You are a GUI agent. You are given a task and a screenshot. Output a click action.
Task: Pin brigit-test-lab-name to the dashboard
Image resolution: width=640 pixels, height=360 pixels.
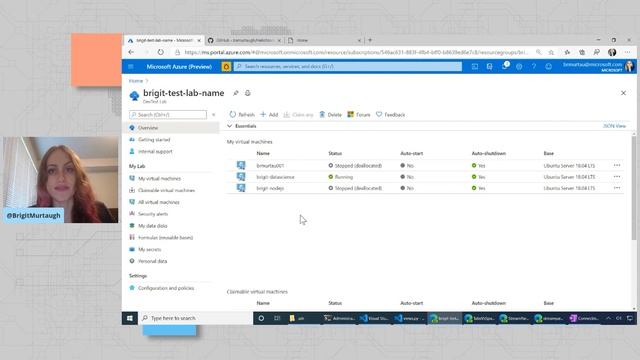[x=236, y=93]
